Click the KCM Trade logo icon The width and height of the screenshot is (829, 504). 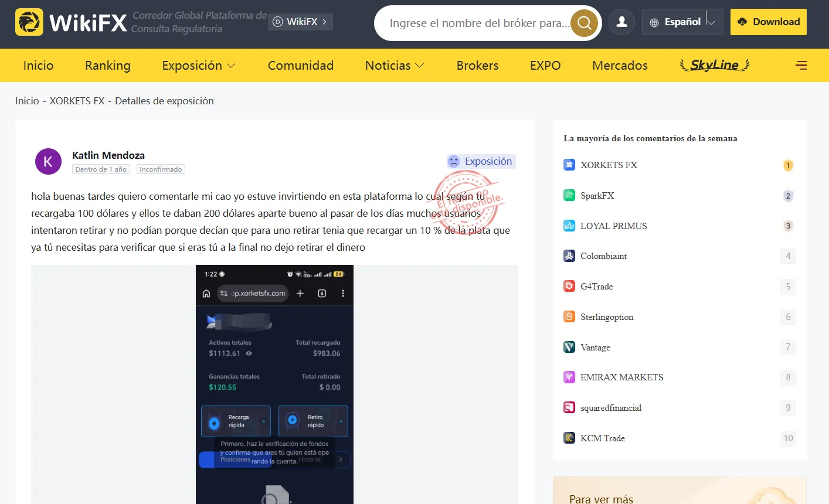(x=569, y=438)
